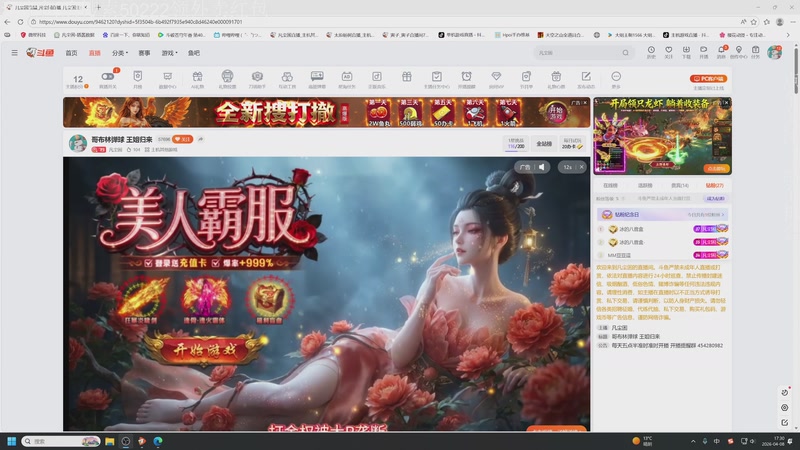This screenshot has width=800, height=450.
Task: Open the stream reminder alarm icon
Action: [466, 77]
